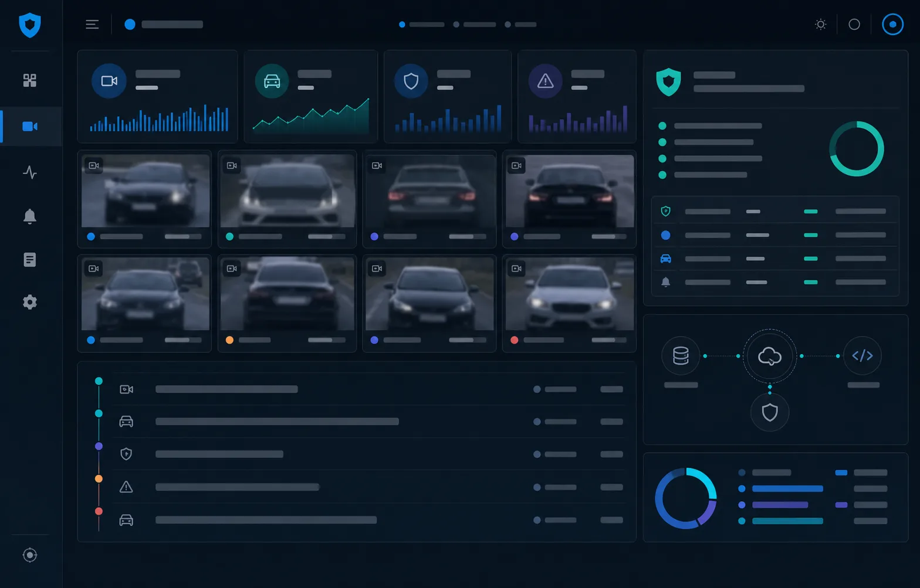
Task: Select the second header tab
Action: click(475, 25)
